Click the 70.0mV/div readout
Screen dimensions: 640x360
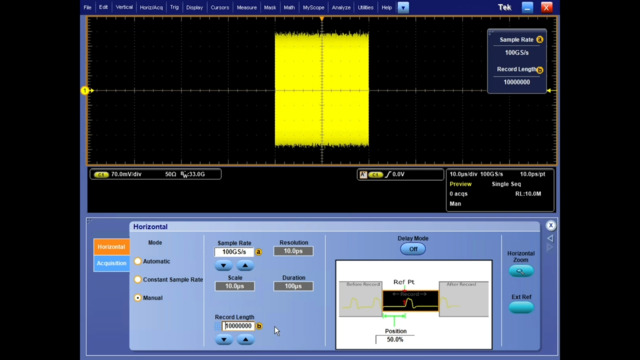click(126, 174)
